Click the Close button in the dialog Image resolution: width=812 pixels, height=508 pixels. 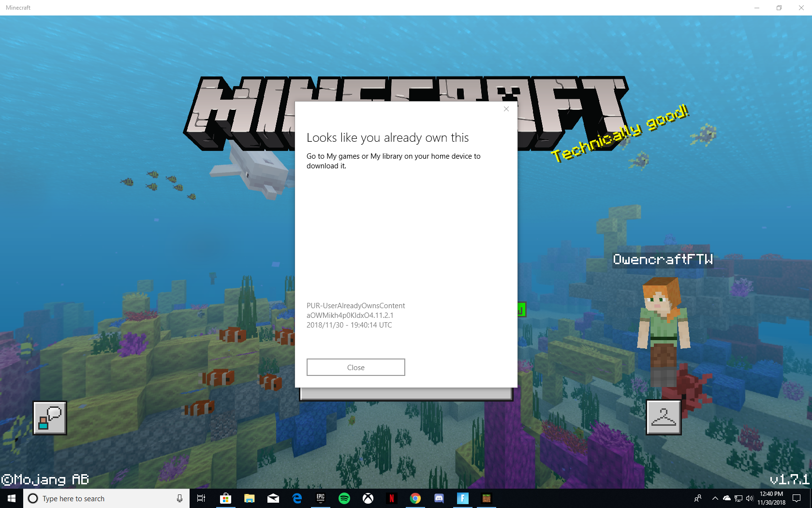[x=356, y=367]
